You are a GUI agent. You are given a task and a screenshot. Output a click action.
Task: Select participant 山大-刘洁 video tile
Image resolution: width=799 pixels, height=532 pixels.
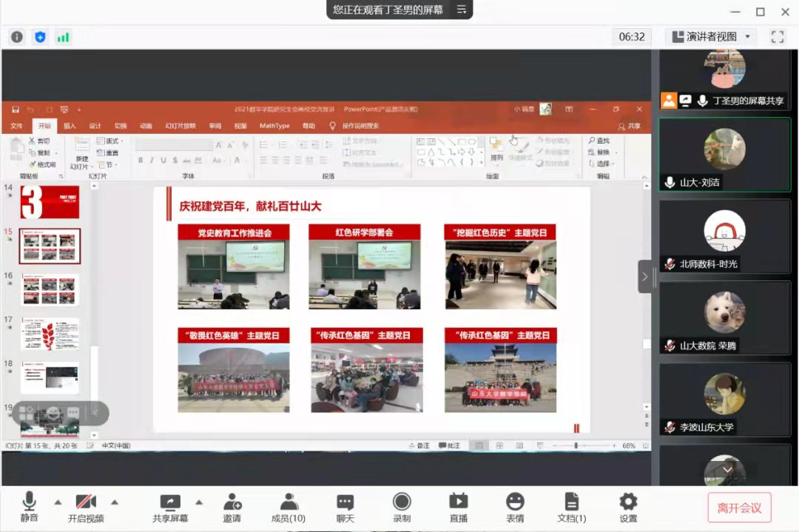click(x=724, y=155)
